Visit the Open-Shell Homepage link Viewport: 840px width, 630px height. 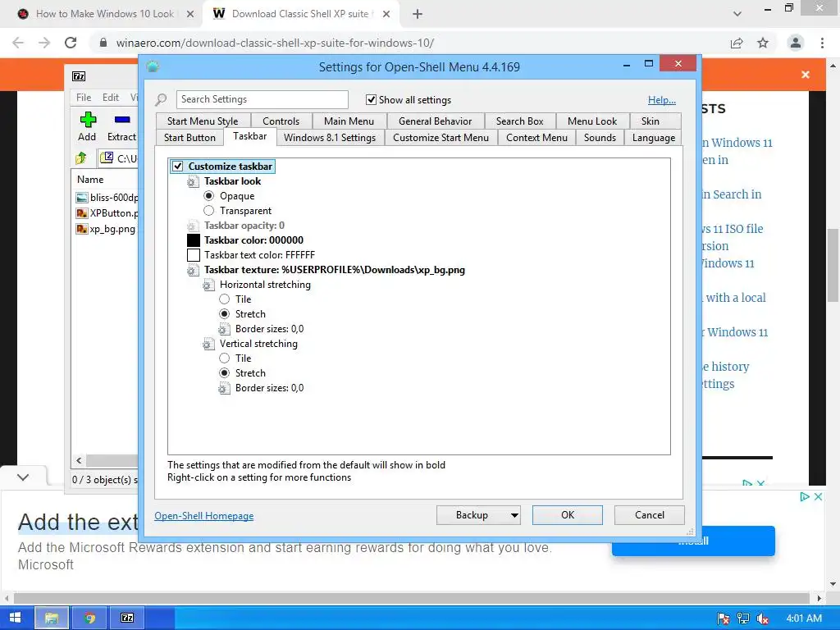(x=204, y=516)
